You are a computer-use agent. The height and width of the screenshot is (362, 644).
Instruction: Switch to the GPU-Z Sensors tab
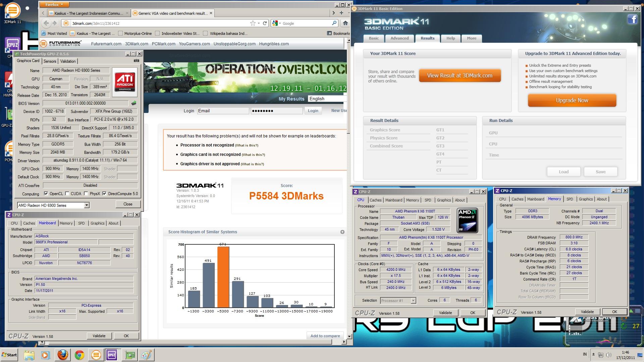(50, 61)
